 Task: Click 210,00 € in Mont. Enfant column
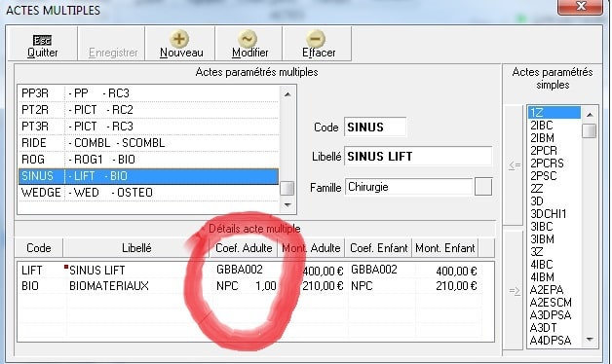click(x=456, y=286)
